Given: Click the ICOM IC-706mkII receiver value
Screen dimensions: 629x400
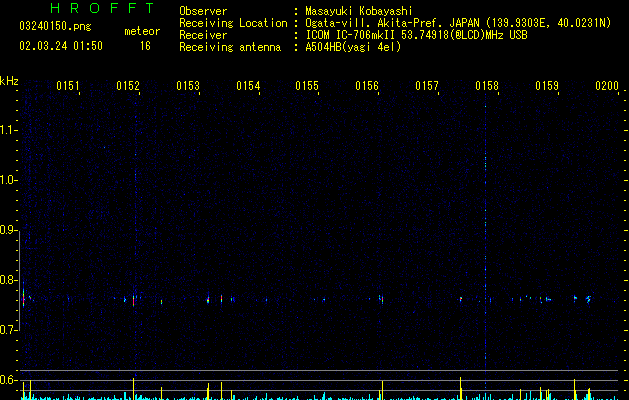Looking at the screenshot, I should click(x=416, y=35).
